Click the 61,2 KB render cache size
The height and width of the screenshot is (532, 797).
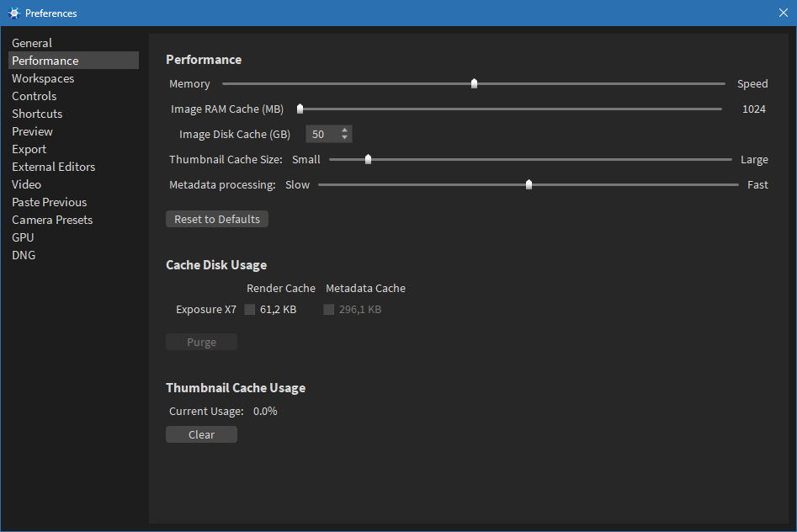pyautogui.click(x=278, y=309)
